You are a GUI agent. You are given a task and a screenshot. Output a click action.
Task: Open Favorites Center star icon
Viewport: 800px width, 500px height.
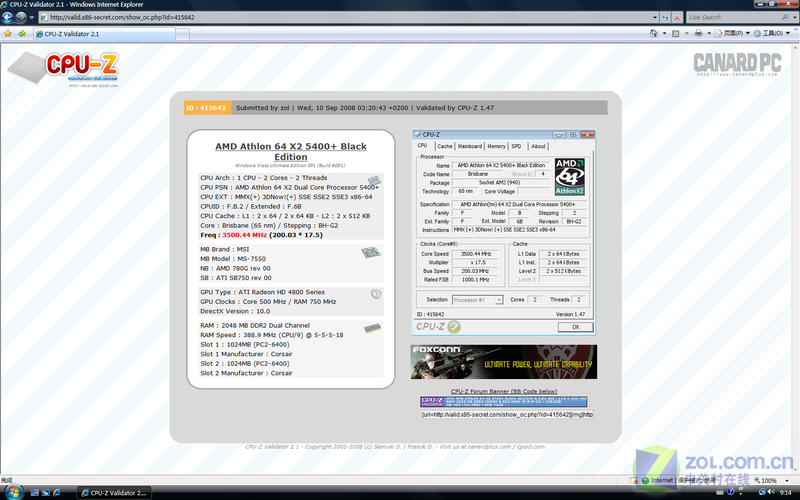pos(8,34)
